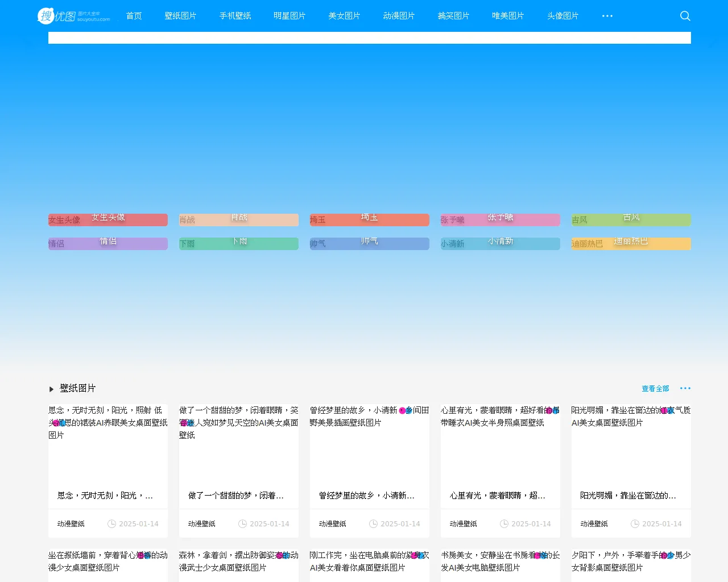Click the clock icon on 阳光明媚 card

point(635,524)
